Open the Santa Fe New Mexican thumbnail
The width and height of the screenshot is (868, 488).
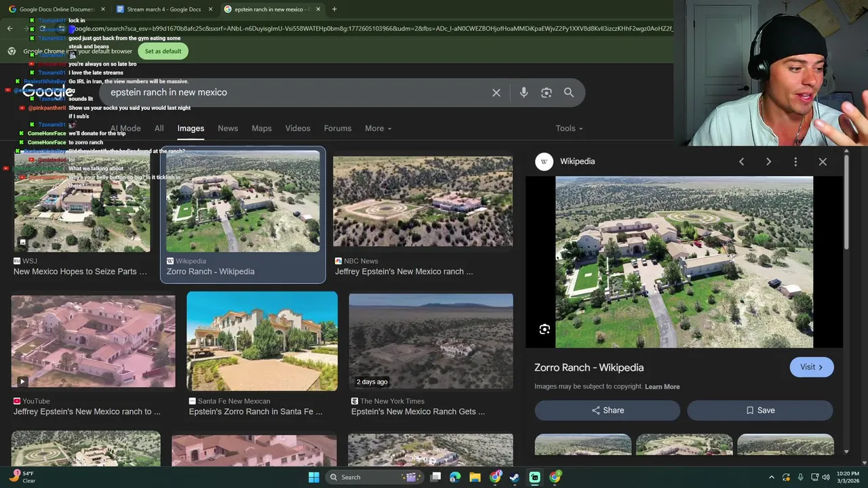click(x=262, y=341)
